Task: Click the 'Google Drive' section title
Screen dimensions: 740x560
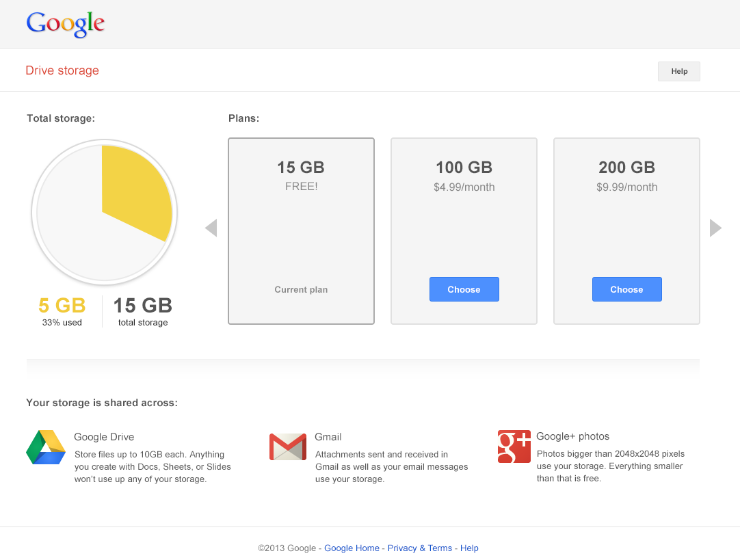Action: tap(104, 437)
